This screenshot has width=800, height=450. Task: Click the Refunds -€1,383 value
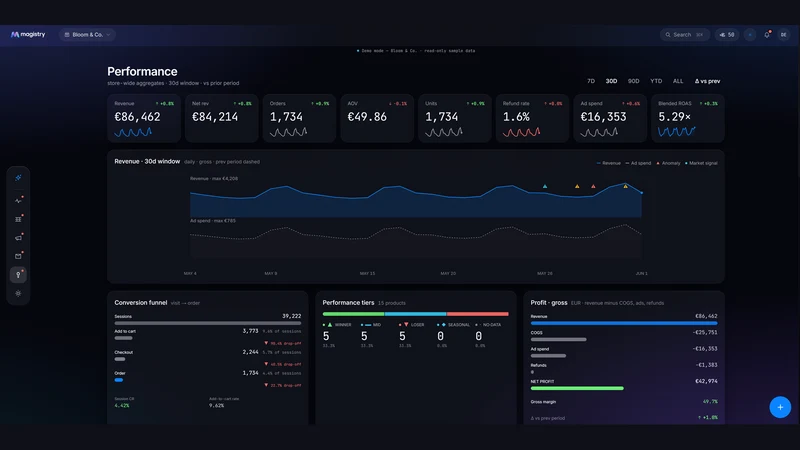(707, 365)
